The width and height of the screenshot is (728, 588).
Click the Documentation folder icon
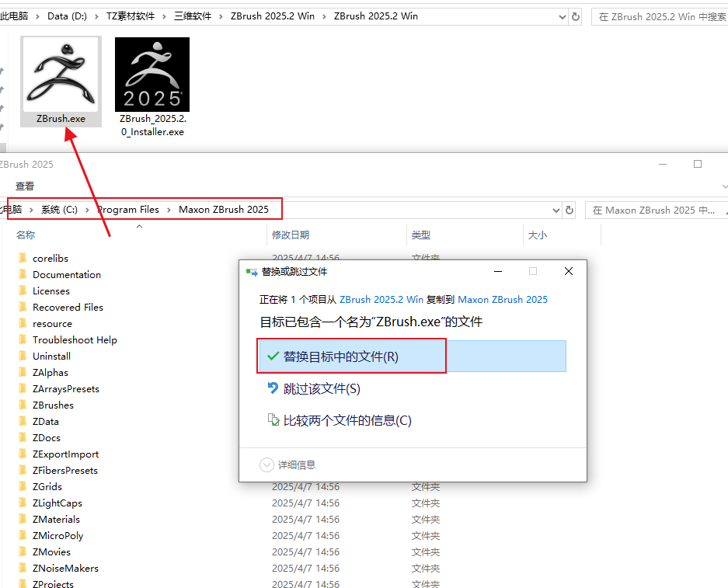pyautogui.click(x=23, y=274)
